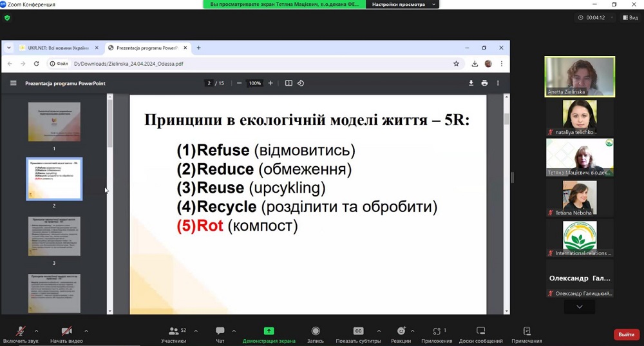Start camera with Начать видео
This screenshot has width=644, height=346.
coord(66,331)
